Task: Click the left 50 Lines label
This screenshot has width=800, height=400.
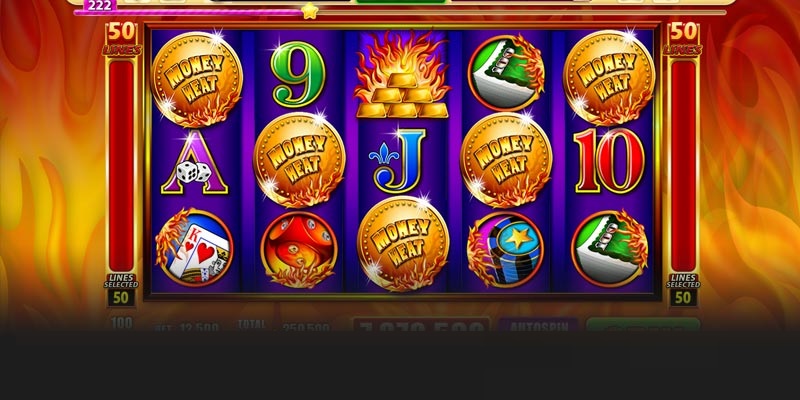Action: 121,39
